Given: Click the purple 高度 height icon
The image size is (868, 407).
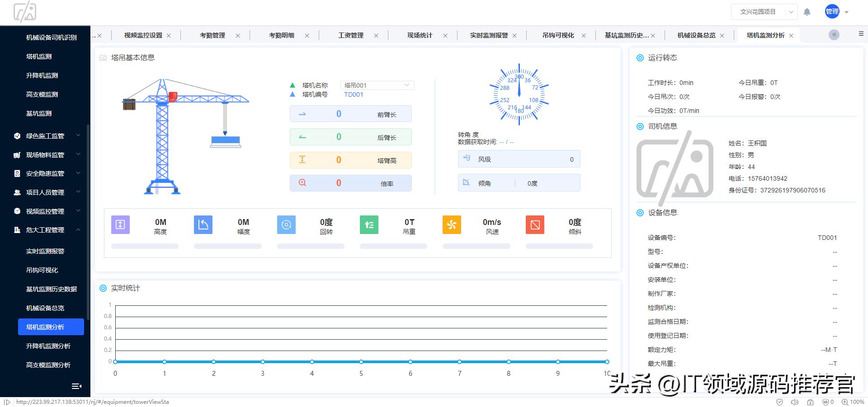Looking at the screenshot, I should [120, 225].
